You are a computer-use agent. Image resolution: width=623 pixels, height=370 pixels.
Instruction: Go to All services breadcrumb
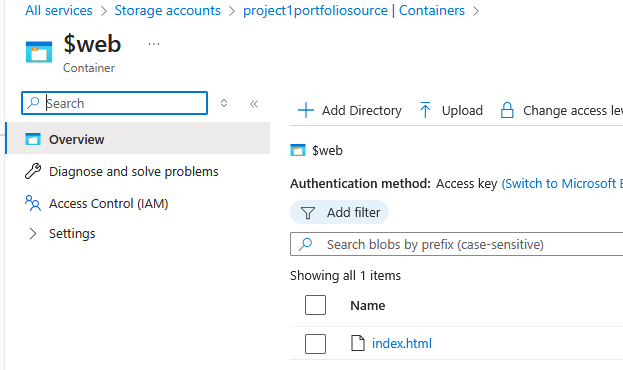click(x=59, y=10)
